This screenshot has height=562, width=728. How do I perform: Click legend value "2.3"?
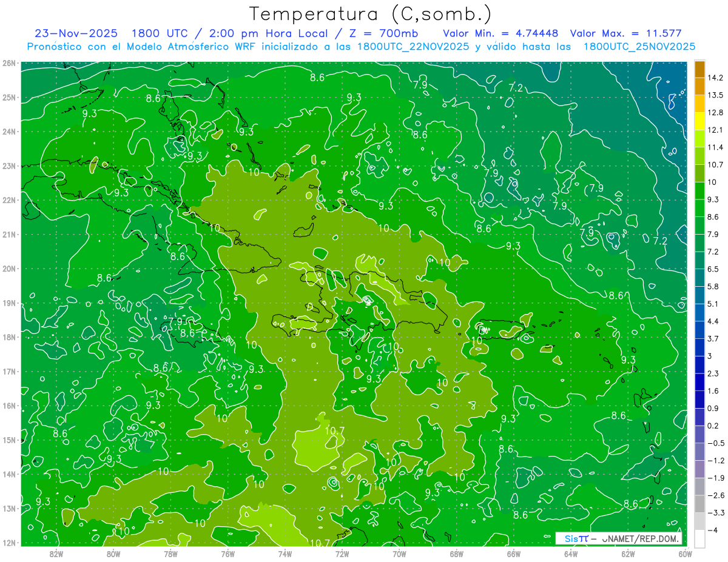point(713,373)
